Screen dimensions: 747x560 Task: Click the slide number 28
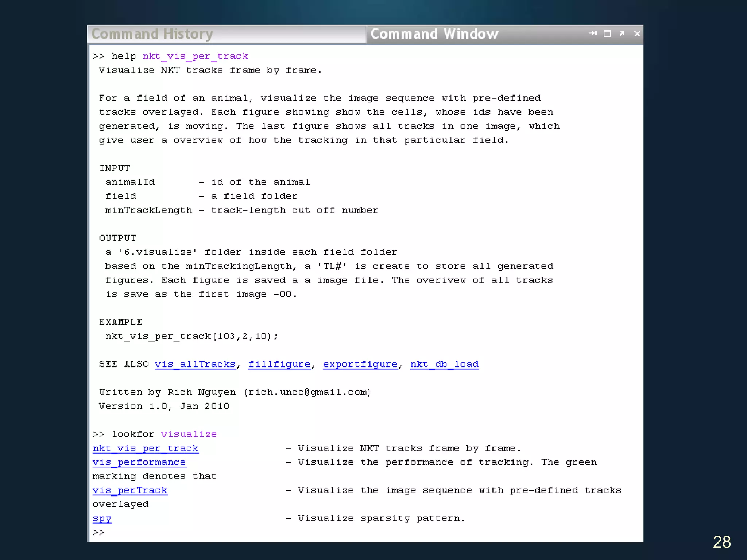click(721, 542)
